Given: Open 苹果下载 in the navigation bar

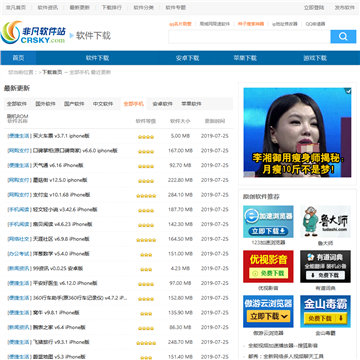Looking at the screenshot, I should click(x=245, y=58).
